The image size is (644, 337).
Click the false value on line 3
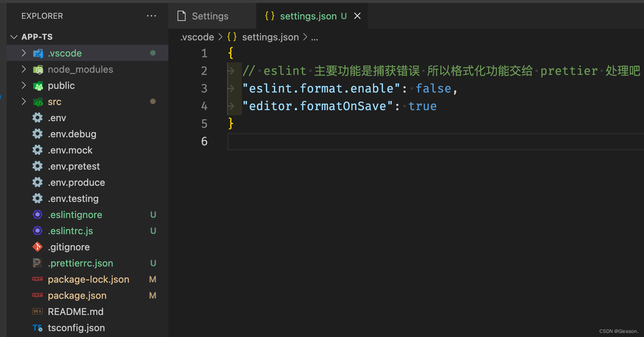click(433, 88)
